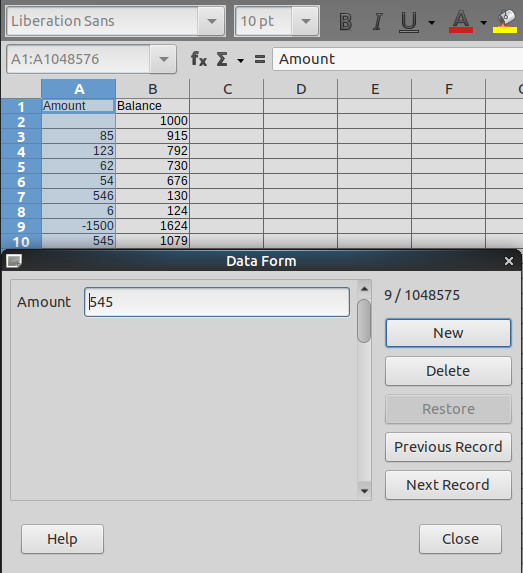
Task: Open the font name dropdown
Action: click(212, 21)
